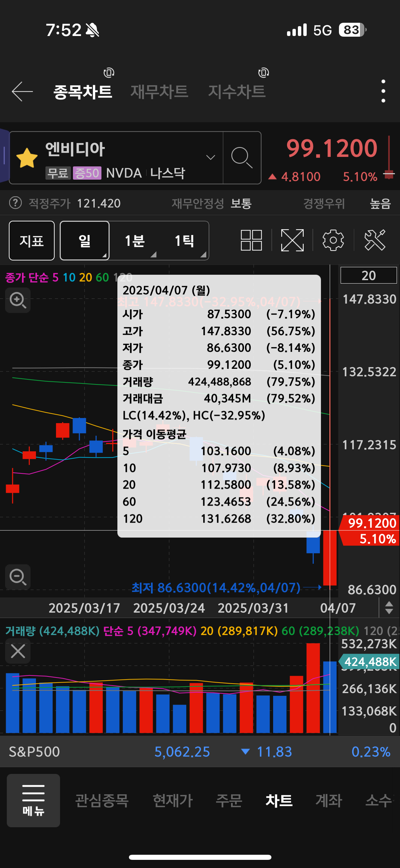Close the volume indicator panel

tap(18, 651)
